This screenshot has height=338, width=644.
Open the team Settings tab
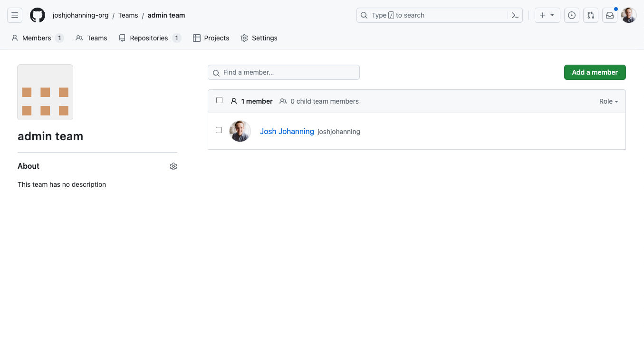point(259,38)
